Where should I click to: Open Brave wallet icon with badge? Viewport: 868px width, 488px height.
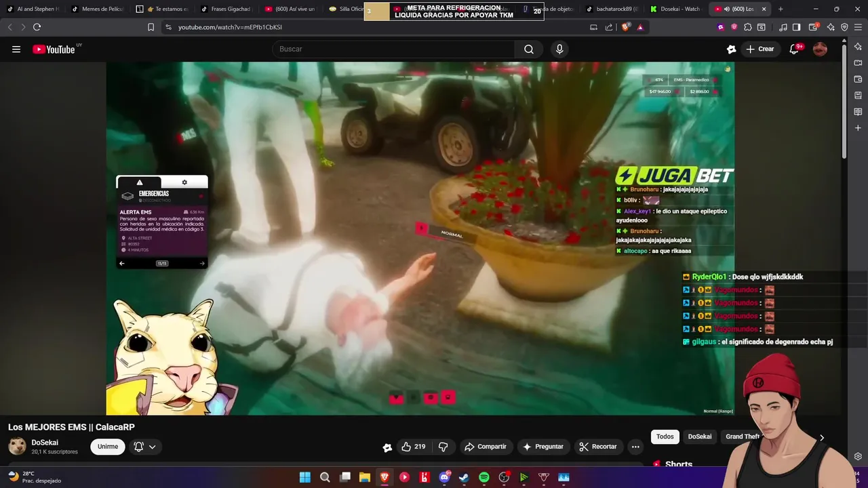coord(813,27)
